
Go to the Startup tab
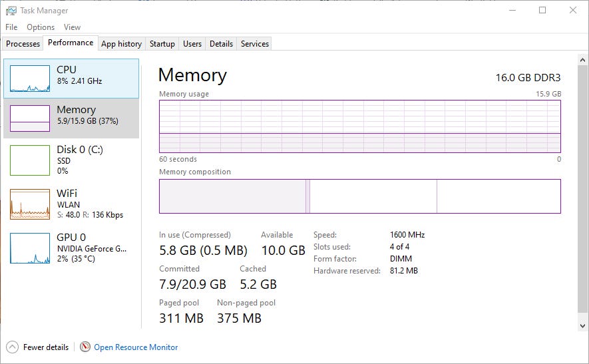click(162, 43)
